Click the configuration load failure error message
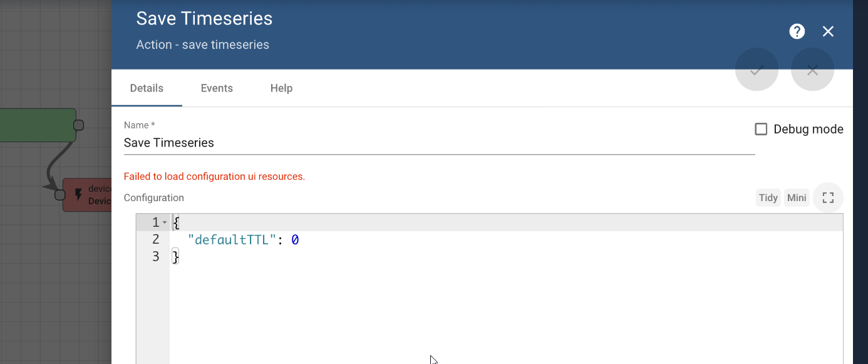 click(x=214, y=176)
